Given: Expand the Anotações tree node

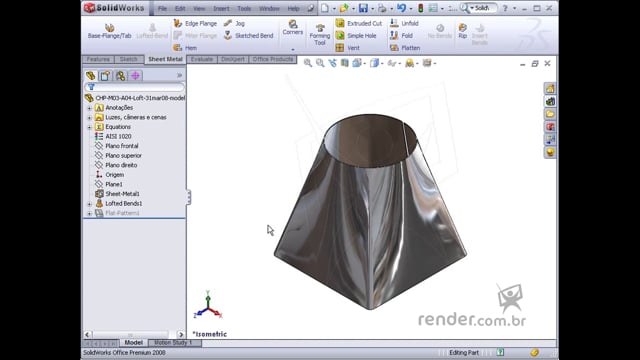Looking at the screenshot, I should point(89,108).
